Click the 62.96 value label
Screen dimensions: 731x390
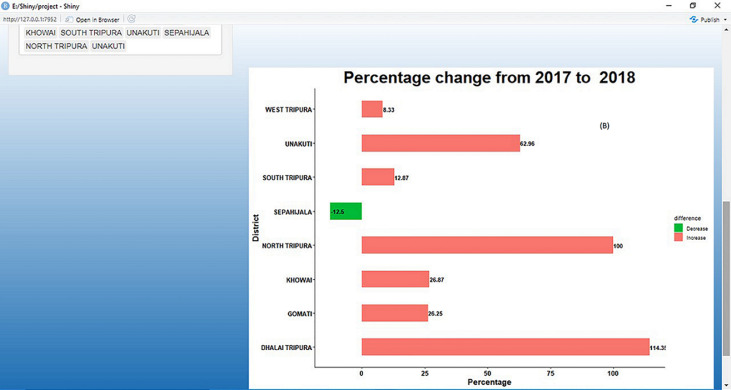527,144
